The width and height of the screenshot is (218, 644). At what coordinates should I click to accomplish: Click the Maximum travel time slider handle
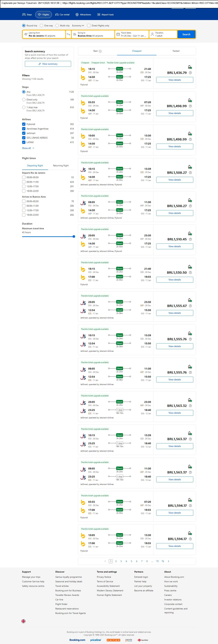pos(74,236)
